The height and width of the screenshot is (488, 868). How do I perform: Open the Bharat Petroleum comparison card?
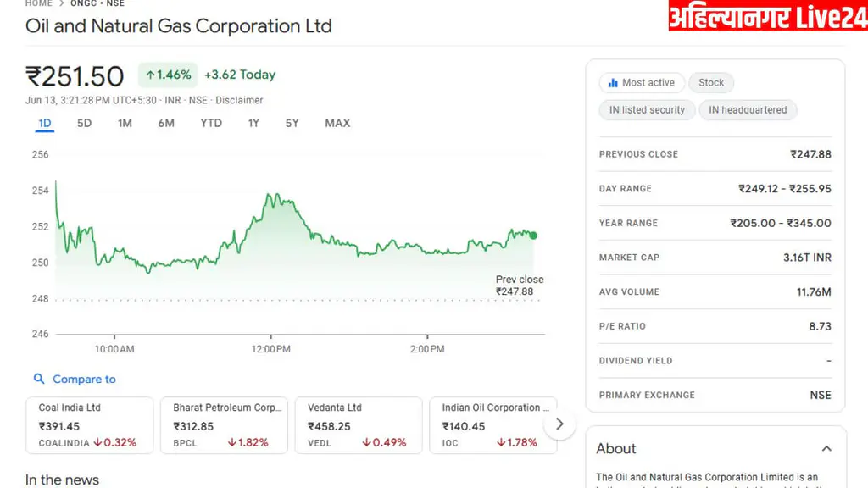coord(224,424)
